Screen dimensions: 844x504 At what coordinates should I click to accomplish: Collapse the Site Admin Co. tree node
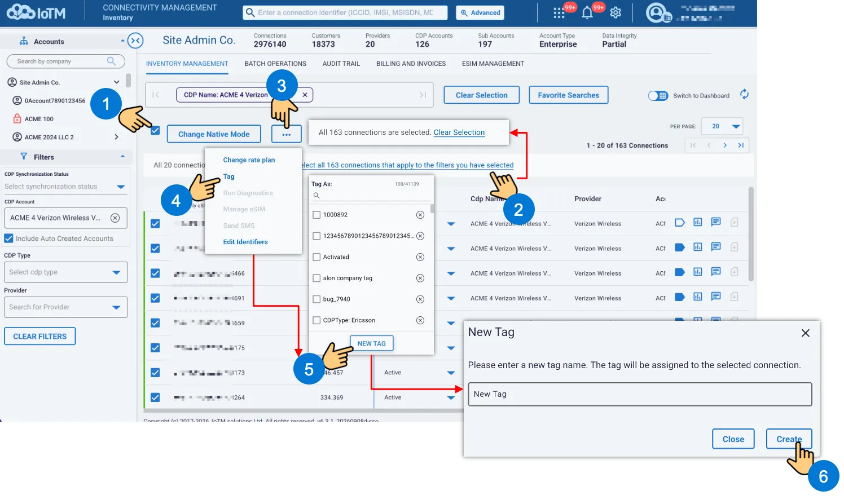pyautogui.click(x=116, y=82)
